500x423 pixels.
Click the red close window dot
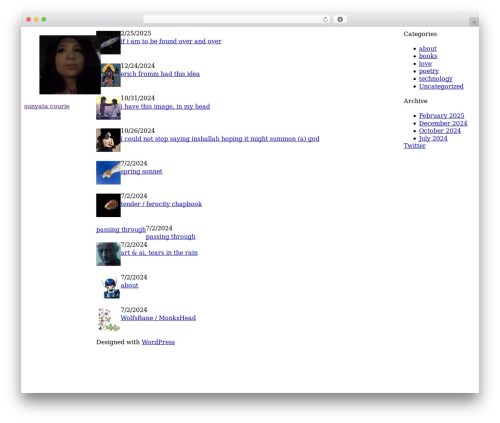point(29,19)
